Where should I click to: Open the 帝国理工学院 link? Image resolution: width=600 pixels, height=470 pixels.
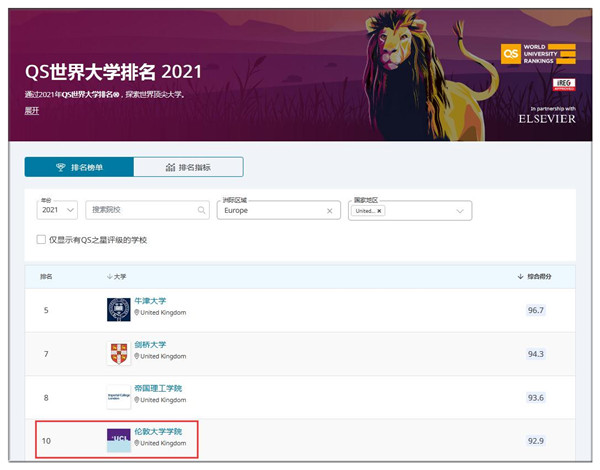[x=158, y=388]
